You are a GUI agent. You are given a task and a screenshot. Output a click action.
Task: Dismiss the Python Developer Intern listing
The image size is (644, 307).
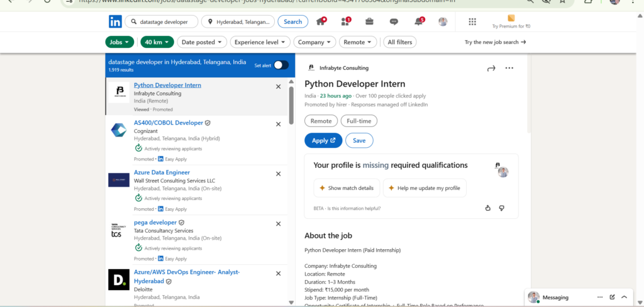click(x=278, y=87)
